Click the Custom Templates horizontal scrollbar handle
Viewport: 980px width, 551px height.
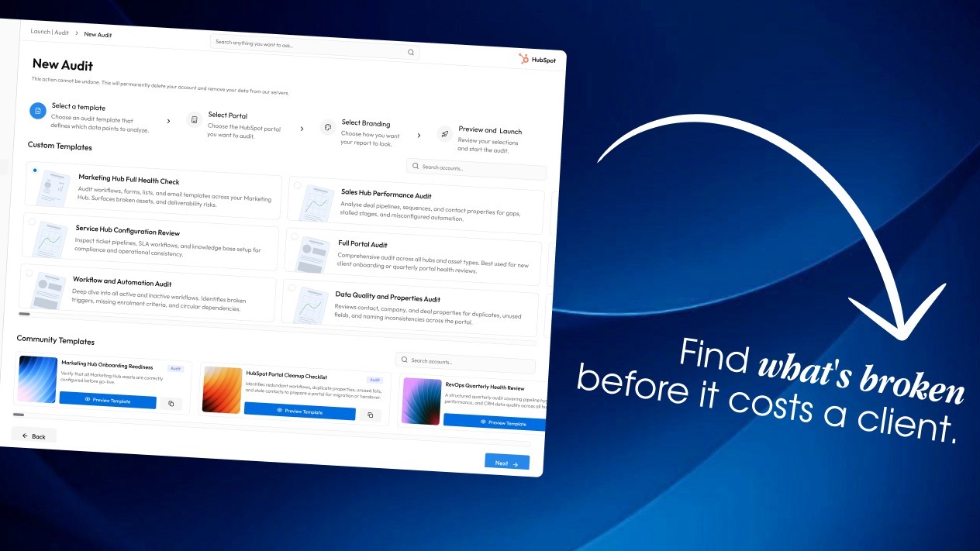pyautogui.click(x=24, y=314)
